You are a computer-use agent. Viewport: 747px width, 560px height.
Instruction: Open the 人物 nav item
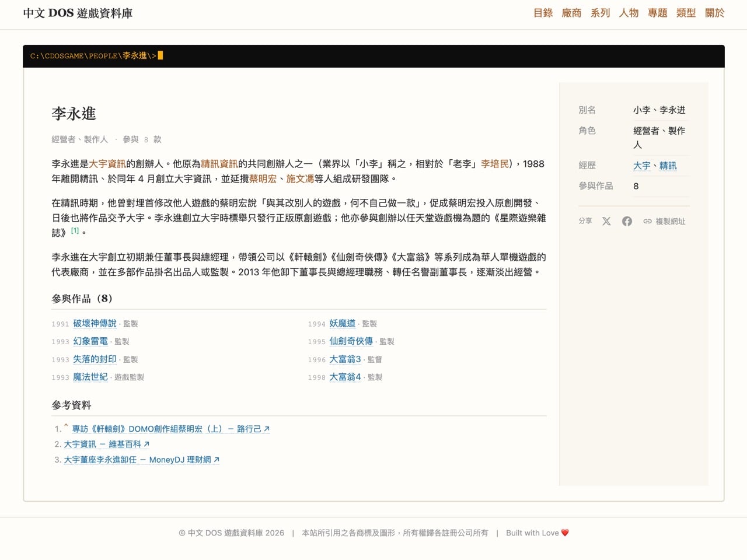click(x=629, y=13)
